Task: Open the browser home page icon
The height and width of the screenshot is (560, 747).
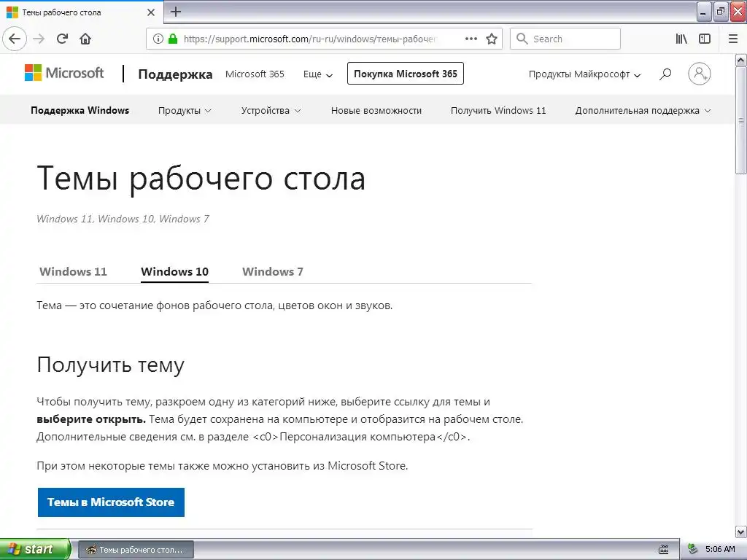Action: click(x=85, y=39)
